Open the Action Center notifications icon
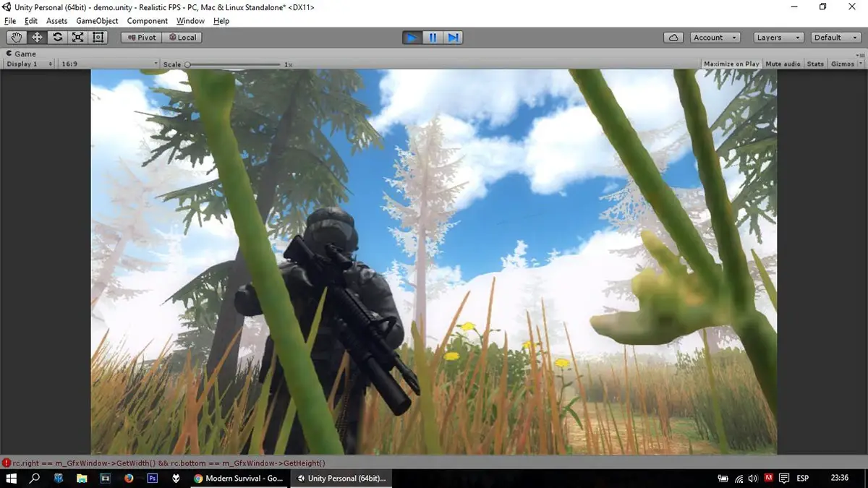This screenshot has height=488, width=868. (x=785, y=479)
